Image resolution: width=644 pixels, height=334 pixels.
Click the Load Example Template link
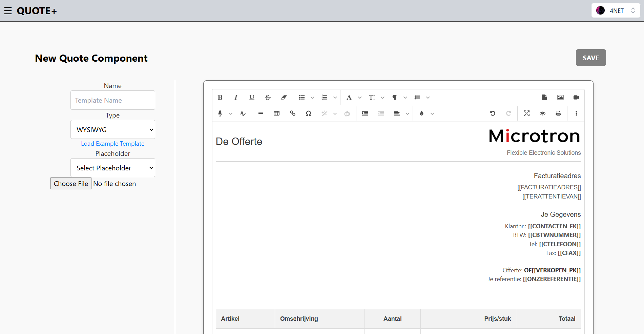tap(112, 144)
